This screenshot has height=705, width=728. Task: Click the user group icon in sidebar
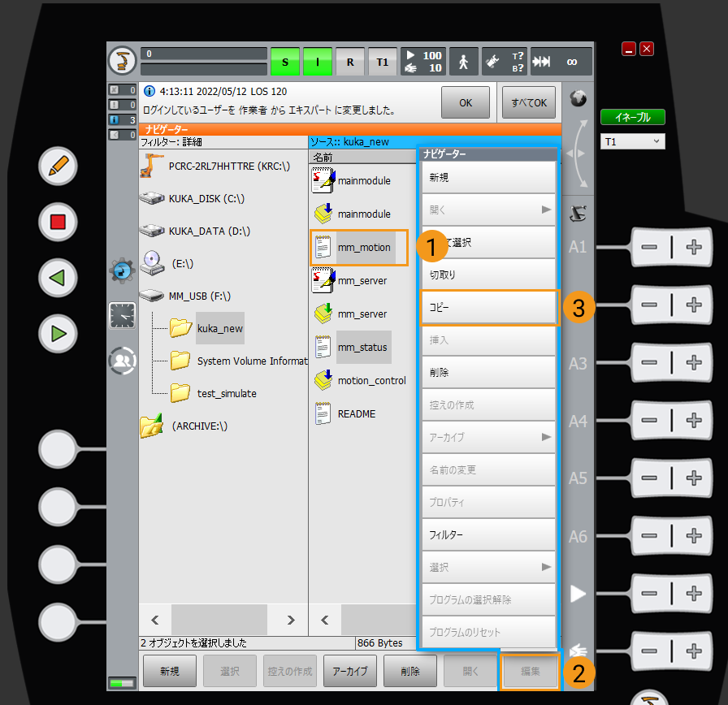tap(122, 361)
